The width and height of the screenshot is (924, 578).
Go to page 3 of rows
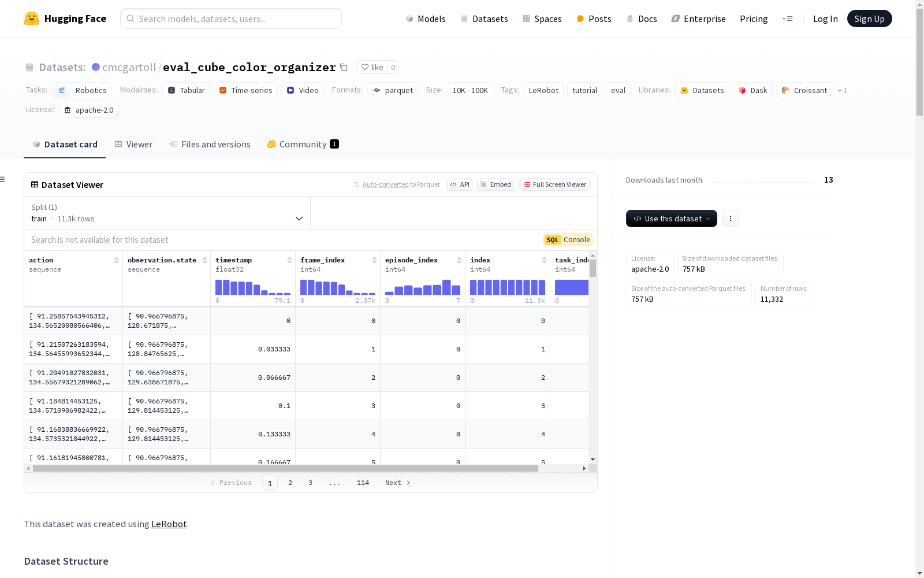[310, 483]
